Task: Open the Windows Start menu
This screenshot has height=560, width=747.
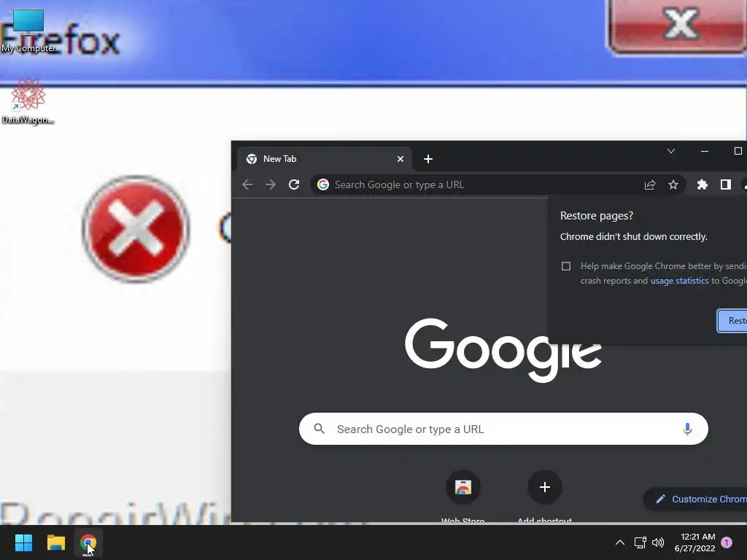Action: (x=23, y=542)
